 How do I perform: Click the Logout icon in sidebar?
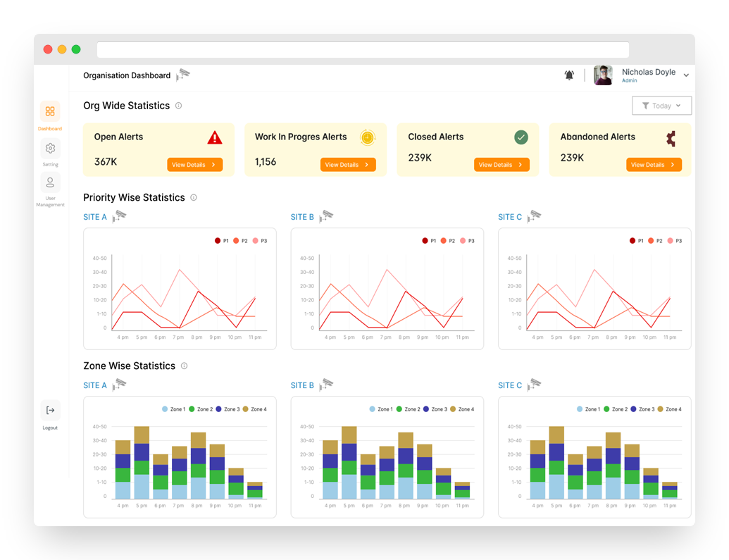[50, 410]
